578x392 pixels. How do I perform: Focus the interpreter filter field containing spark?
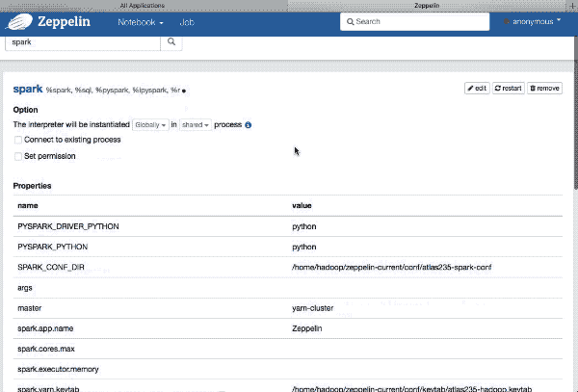coord(83,42)
